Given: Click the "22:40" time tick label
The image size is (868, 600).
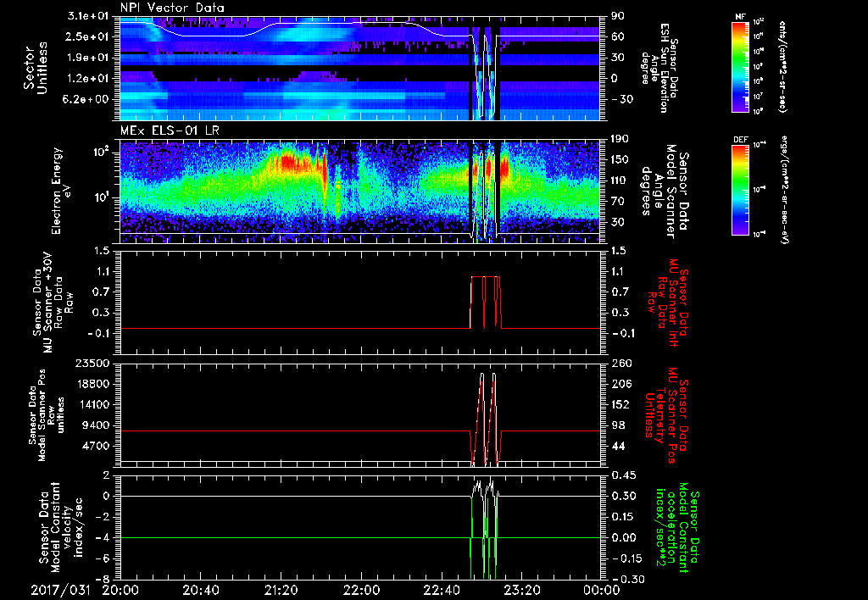Looking at the screenshot, I should click(441, 590).
